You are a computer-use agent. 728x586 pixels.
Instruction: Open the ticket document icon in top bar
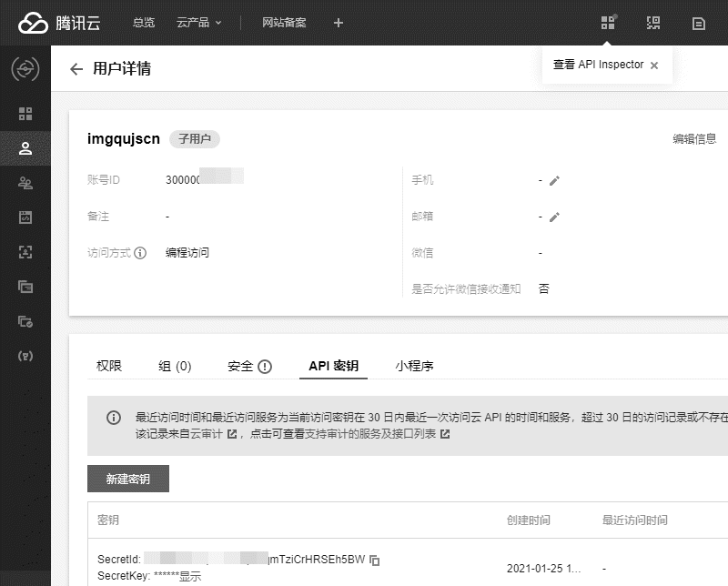tap(697, 22)
